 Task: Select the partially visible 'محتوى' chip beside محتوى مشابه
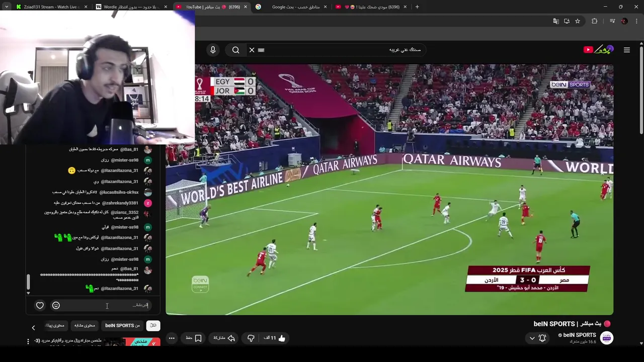tap(55, 325)
